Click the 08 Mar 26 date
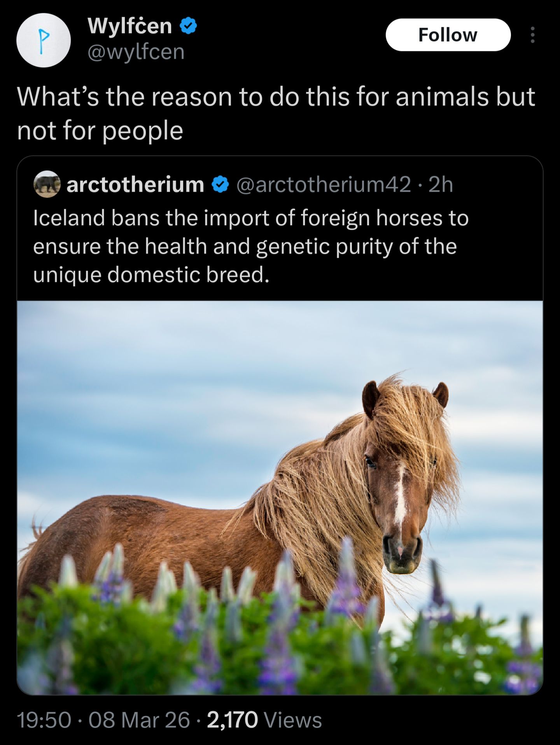The width and height of the screenshot is (560, 745). [139, 720]
